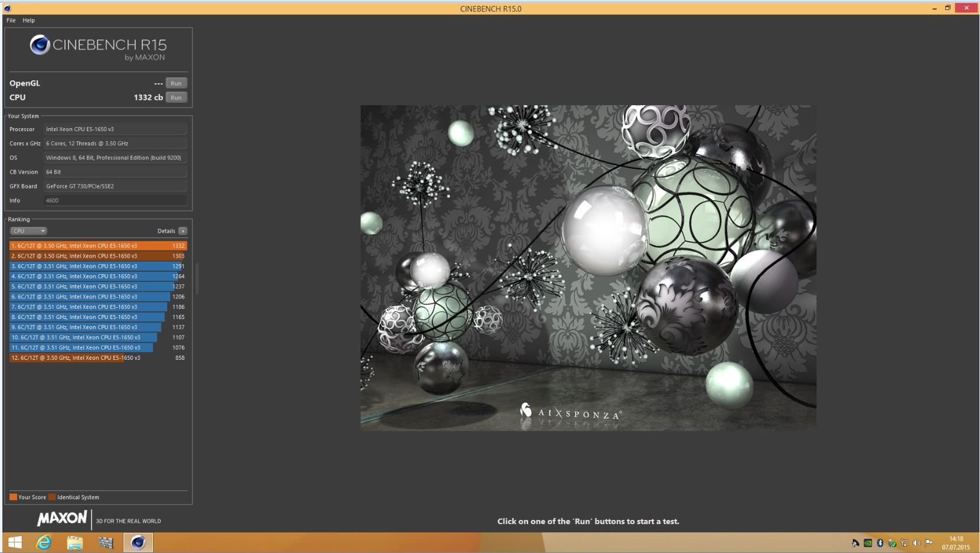Select ranking entry 10 with score 1107
Viewport: 980px width, 553px height.
(x=98, y=337)
